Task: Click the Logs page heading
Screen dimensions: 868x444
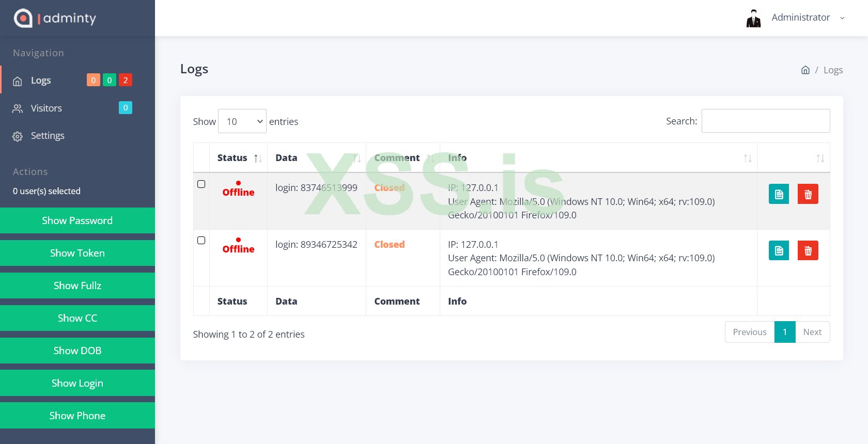Action: pos(194,69)
